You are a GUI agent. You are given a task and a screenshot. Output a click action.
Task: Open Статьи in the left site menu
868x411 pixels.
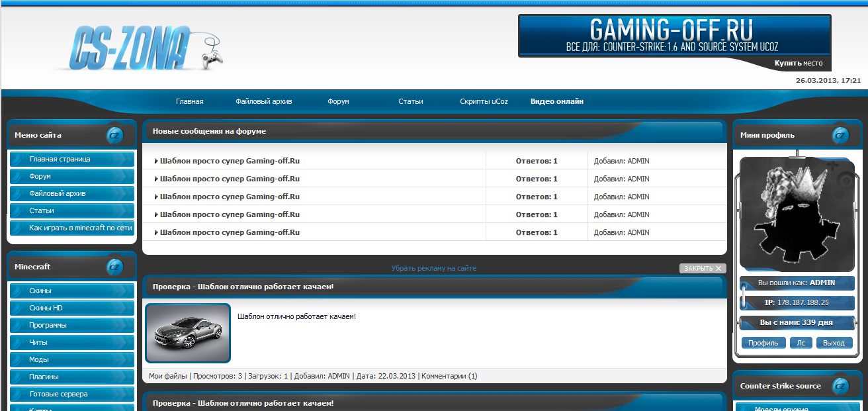point(72,210)
